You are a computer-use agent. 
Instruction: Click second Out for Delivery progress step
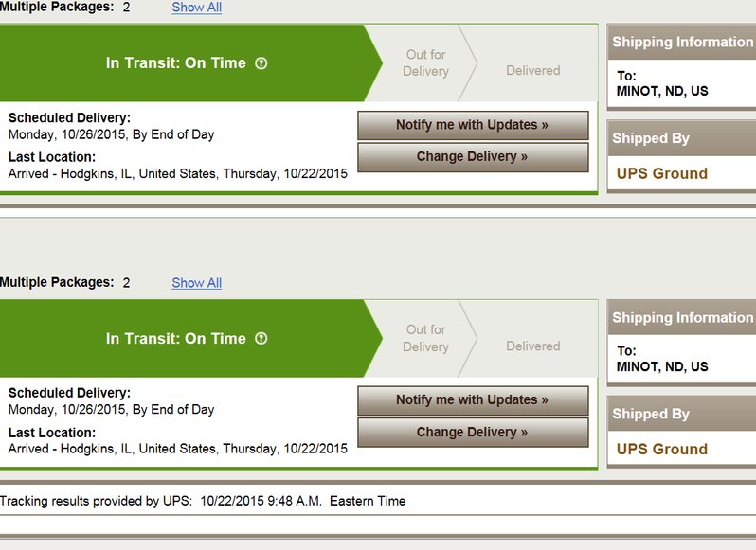point(425,339)
